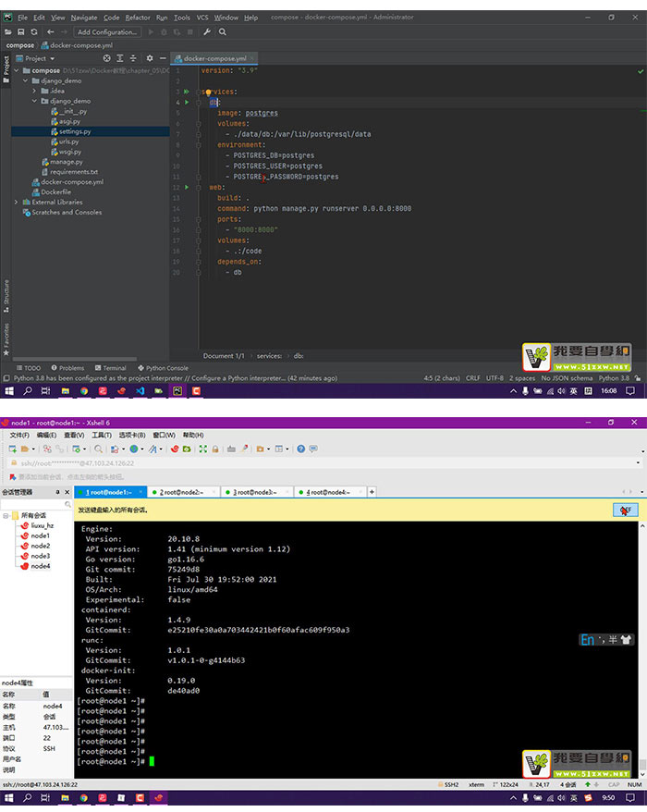Open the 工具(T) menu in Xshell
Screen dimensions: 647x812
[102, 435]
